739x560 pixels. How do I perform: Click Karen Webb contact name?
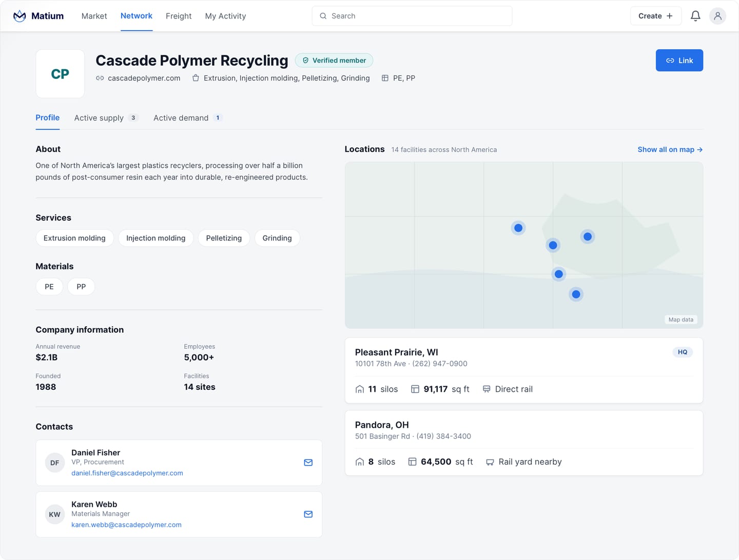[x=94, y=504]
